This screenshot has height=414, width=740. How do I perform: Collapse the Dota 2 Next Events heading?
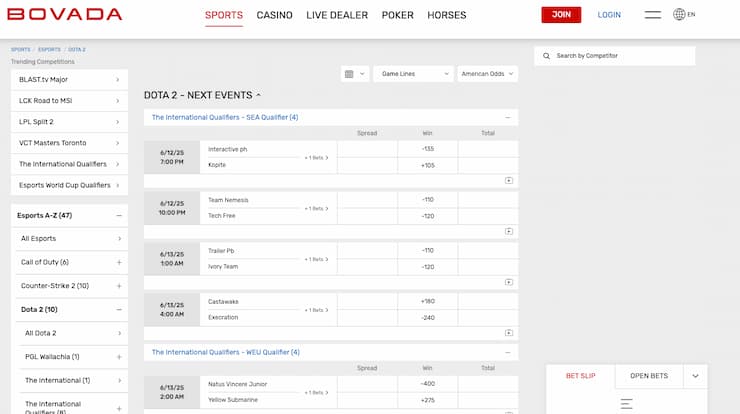tap(258, 95)
